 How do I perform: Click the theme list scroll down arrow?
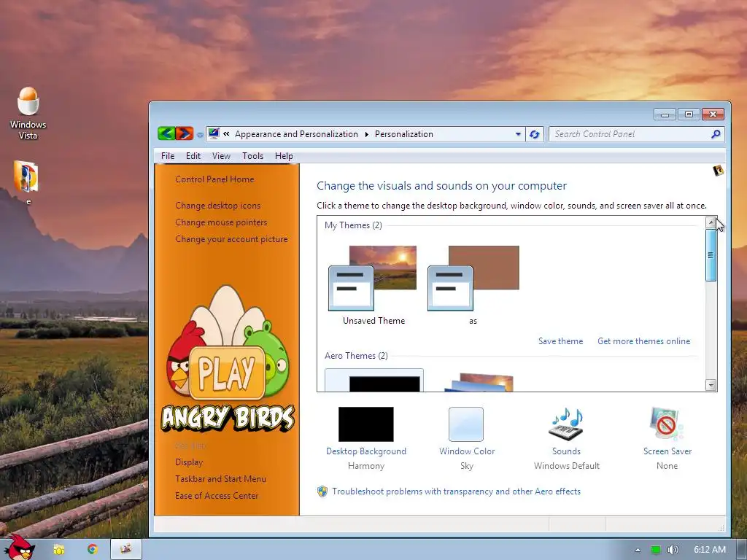(x=711, y=385)
